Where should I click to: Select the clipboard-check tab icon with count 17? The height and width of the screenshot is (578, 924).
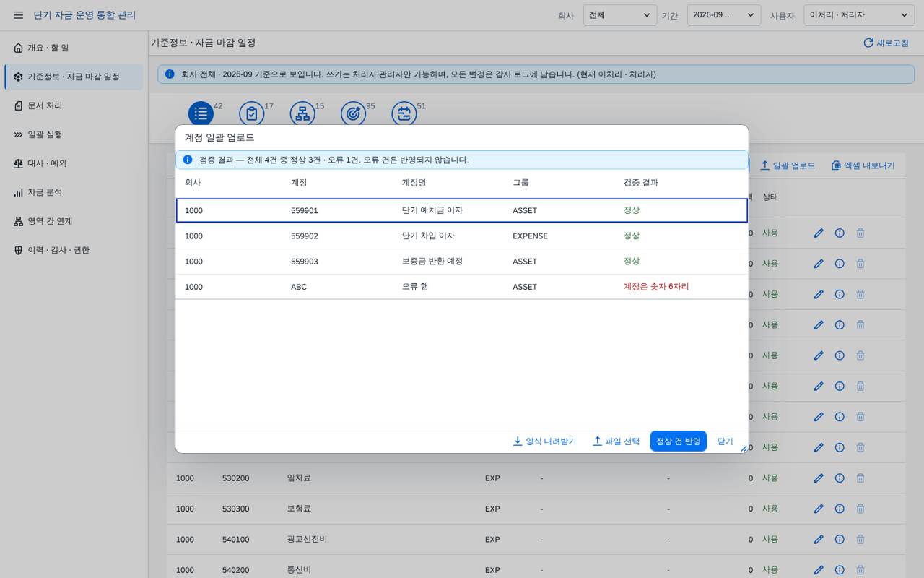point(252,113)
